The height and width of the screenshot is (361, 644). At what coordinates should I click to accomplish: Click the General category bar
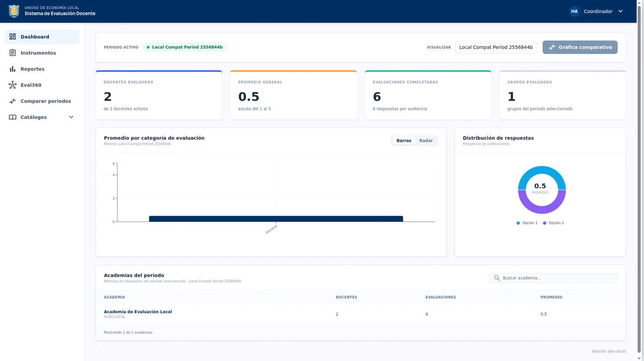(x=276, y=219)
